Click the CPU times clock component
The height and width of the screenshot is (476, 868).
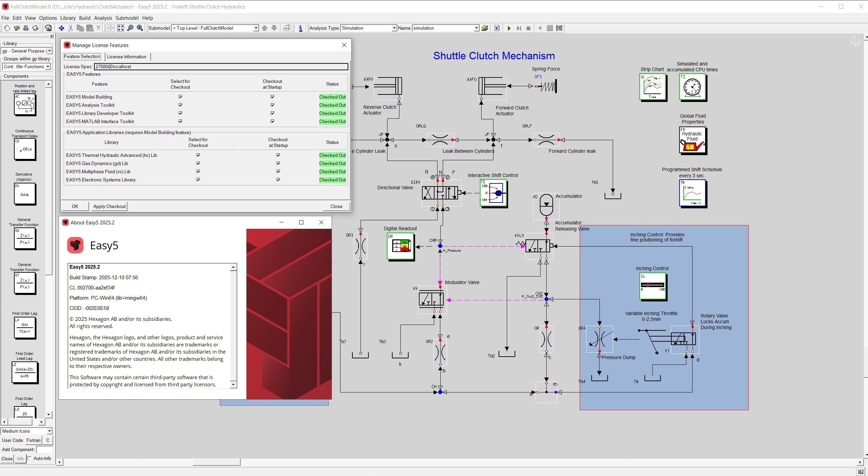pos(692,87)
